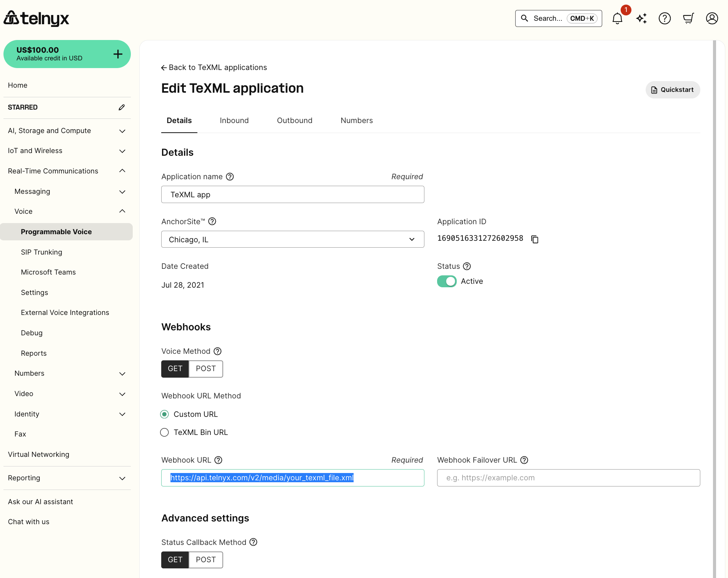Collapse the Voice section in the sidebar

click(122, 211)
